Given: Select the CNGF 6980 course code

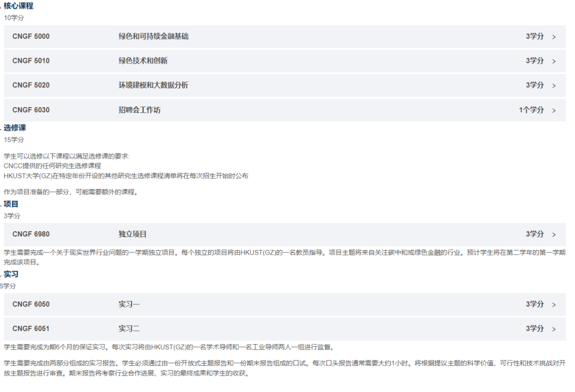Looking at the screenshot, I should tap(30, 234).
